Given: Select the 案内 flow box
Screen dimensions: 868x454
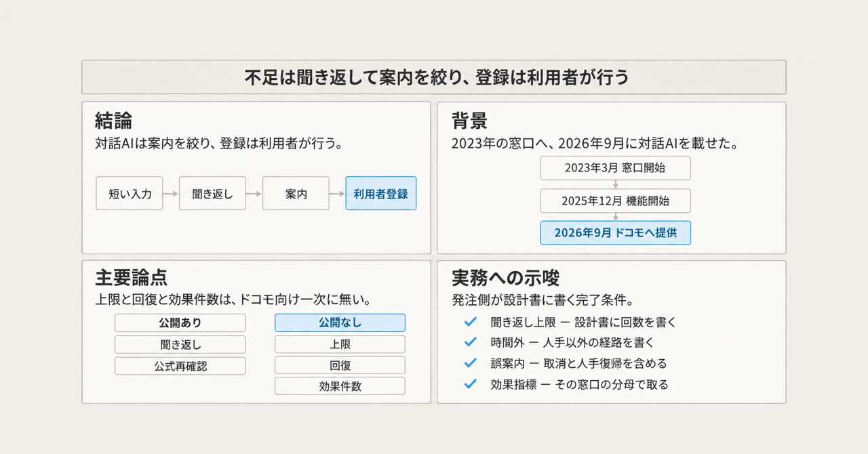Looking at the screenshot, I should click(x=296, y=194).
